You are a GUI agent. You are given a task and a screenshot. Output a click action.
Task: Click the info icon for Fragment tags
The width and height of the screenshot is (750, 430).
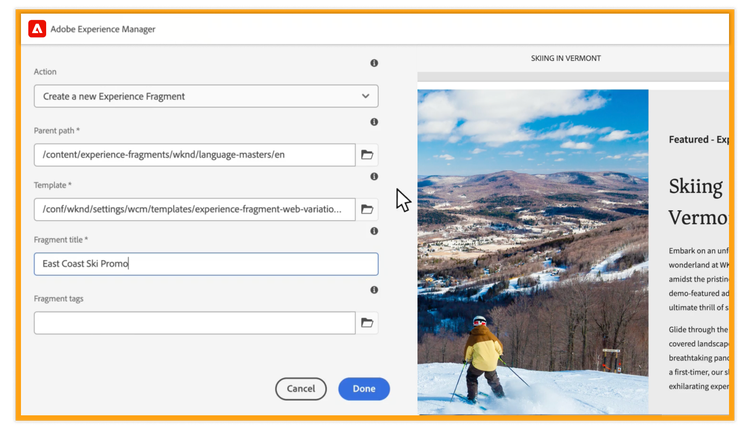pyautogui.click(x=374, y=290)
